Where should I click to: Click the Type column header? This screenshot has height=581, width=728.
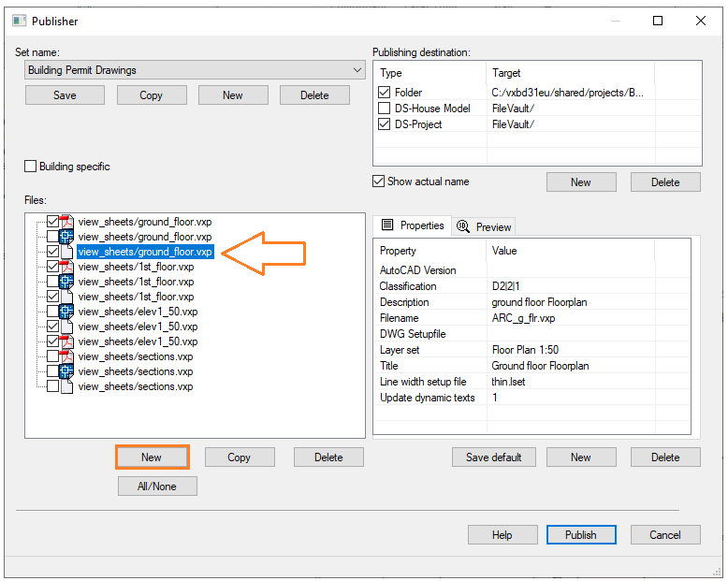(392, 73)
